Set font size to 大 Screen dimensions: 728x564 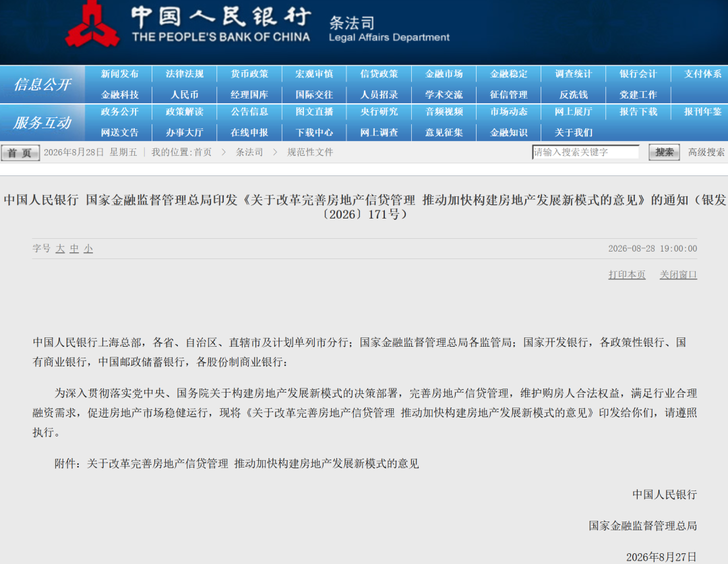pyautogui.click(x=60, y=249)
